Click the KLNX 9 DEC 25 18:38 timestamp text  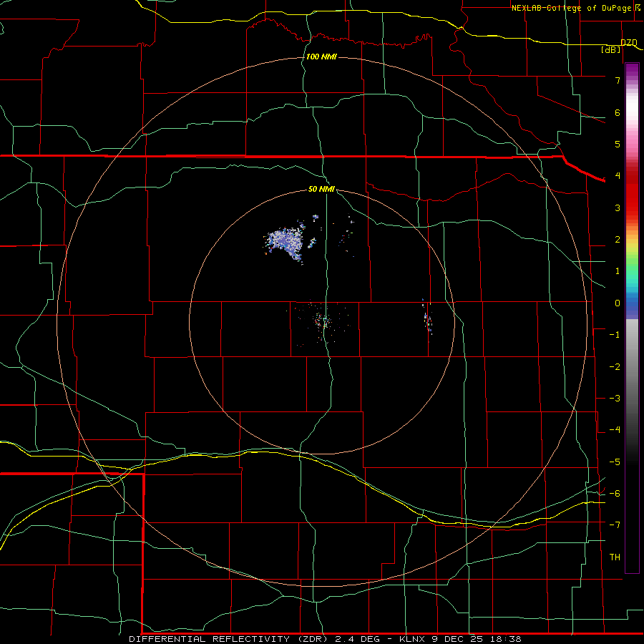[x=460, y=639]
